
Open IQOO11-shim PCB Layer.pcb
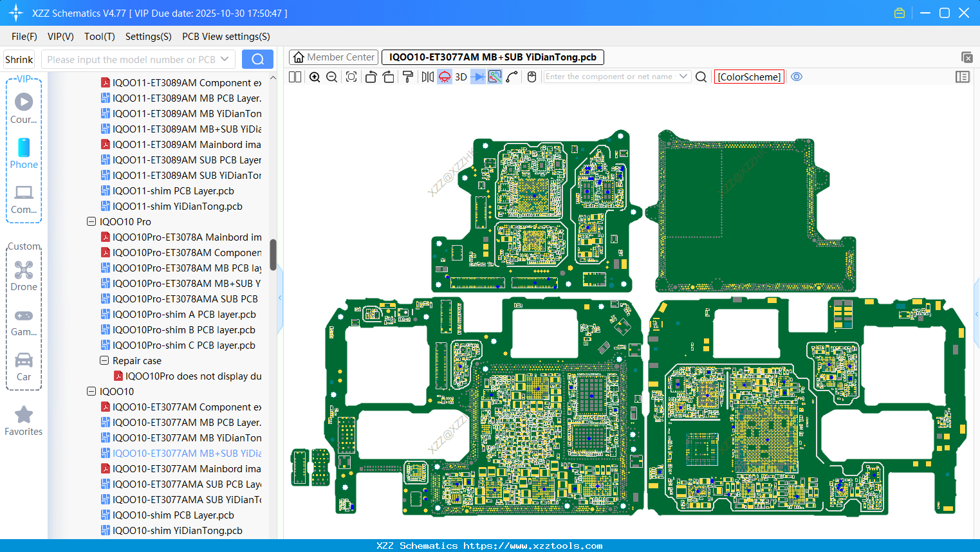point(167,190)
